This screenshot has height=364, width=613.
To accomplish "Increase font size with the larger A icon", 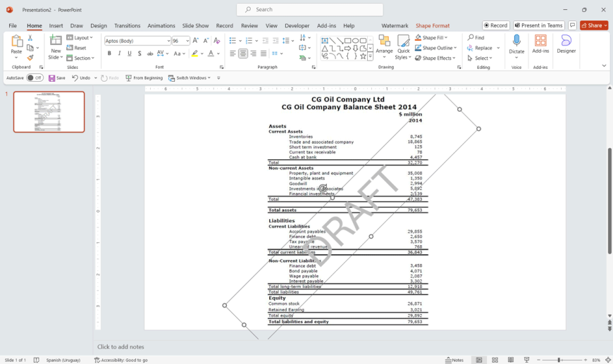I will tap(196, 41).
